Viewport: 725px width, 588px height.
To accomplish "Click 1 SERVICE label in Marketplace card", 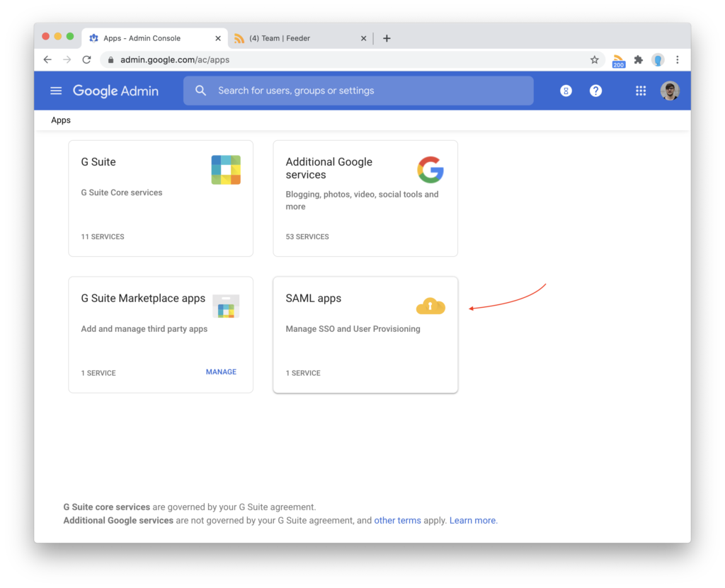I will click(x=98, y=373).
